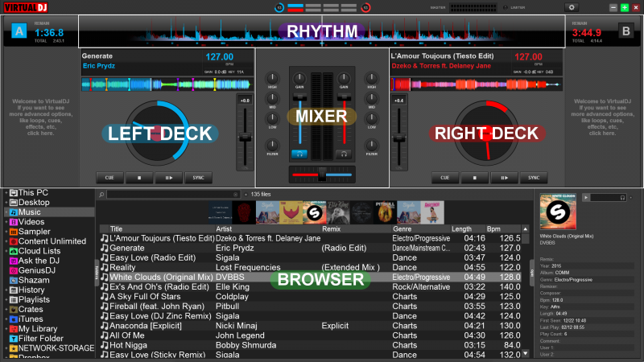
Task: Click the right deck FILTER knob
Action: [371, 146]
